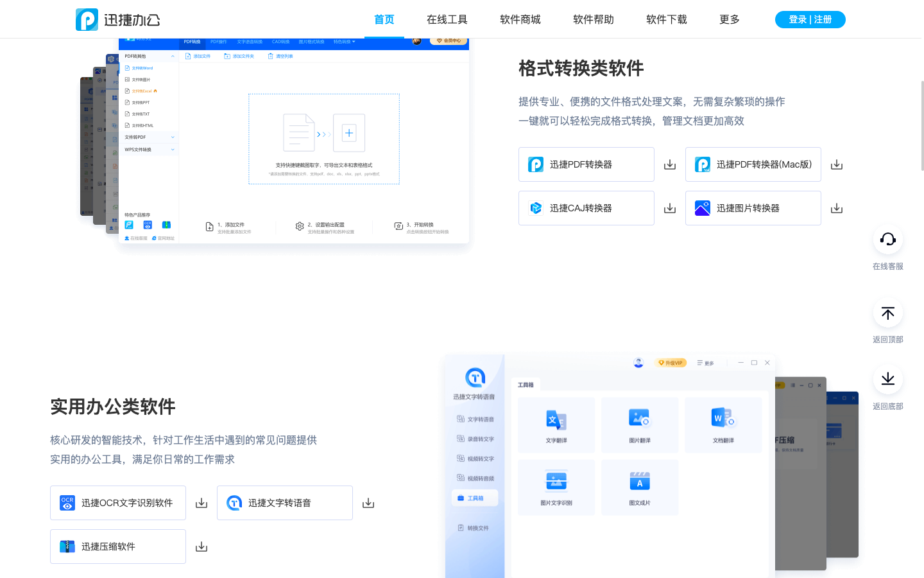This screenshot has height=578, width=924.
Task: Click the 返回底部 icon
Action: coord(887,380)
